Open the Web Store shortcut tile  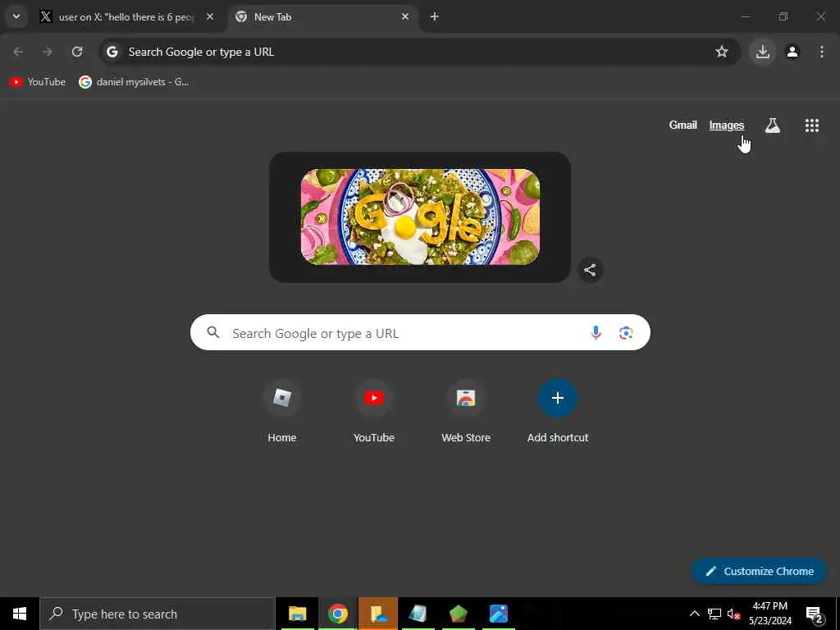(x=466, y=412)
